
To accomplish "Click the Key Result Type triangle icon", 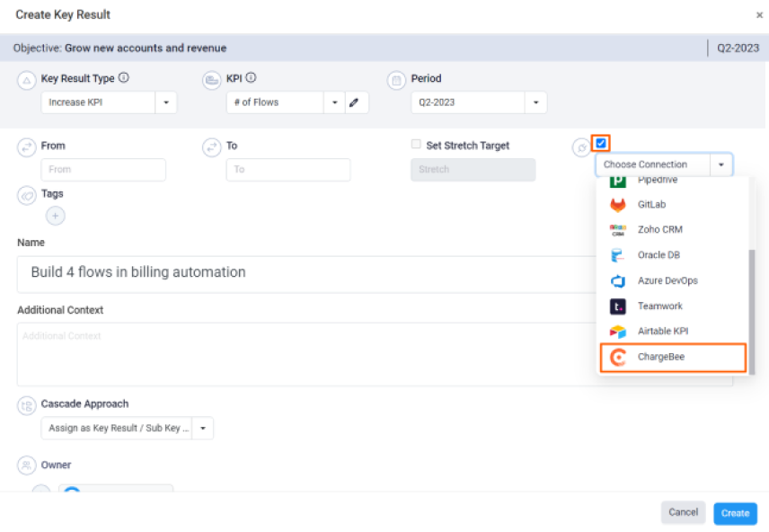I will click(x=26, y=80).
